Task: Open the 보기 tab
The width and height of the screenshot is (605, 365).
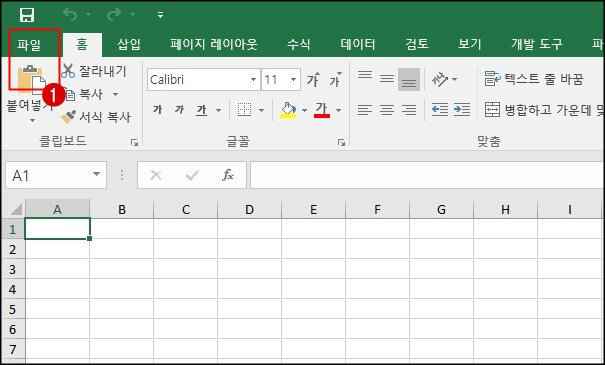Action: 470,44
